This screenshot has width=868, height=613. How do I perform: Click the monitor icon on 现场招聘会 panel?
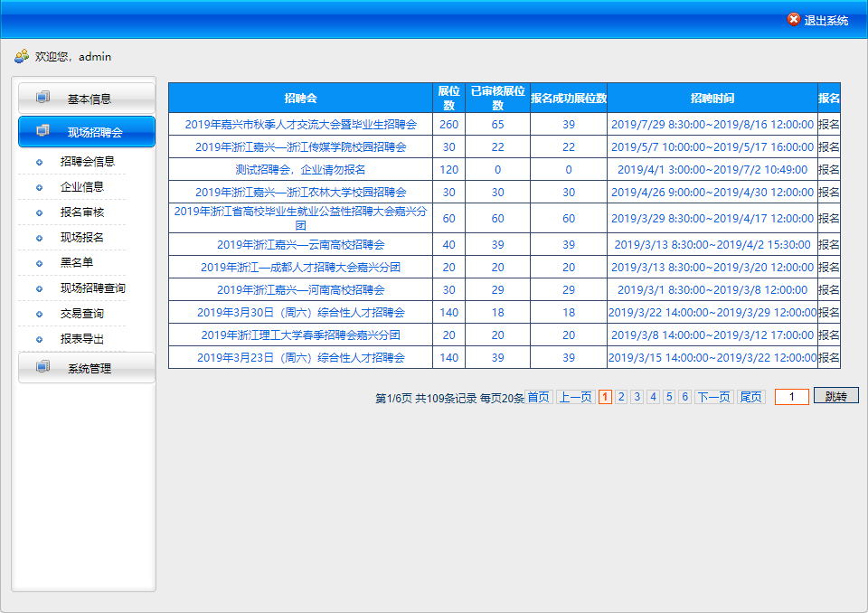[x=42, y=131]
